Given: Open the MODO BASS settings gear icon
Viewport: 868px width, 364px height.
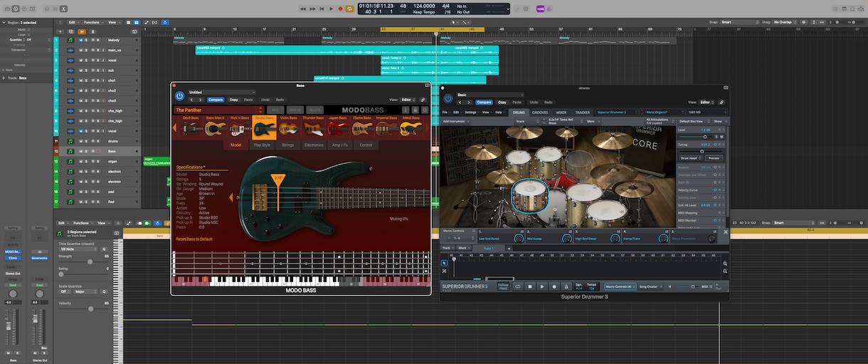Looking at the screenshot, I should 425,110.
